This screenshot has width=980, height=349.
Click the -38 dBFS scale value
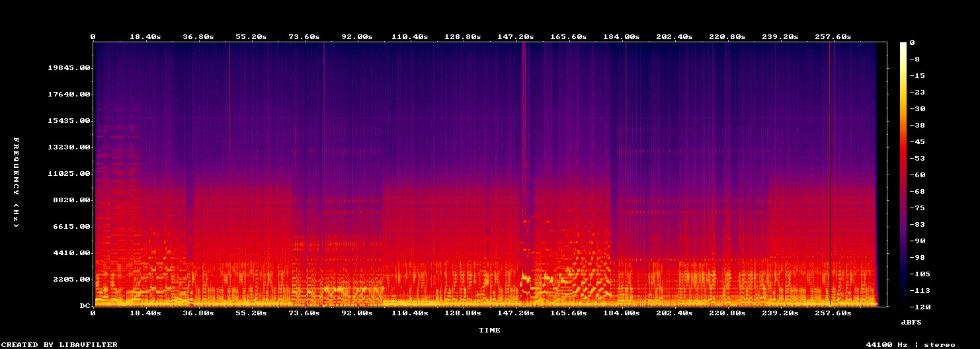point(917,125)
